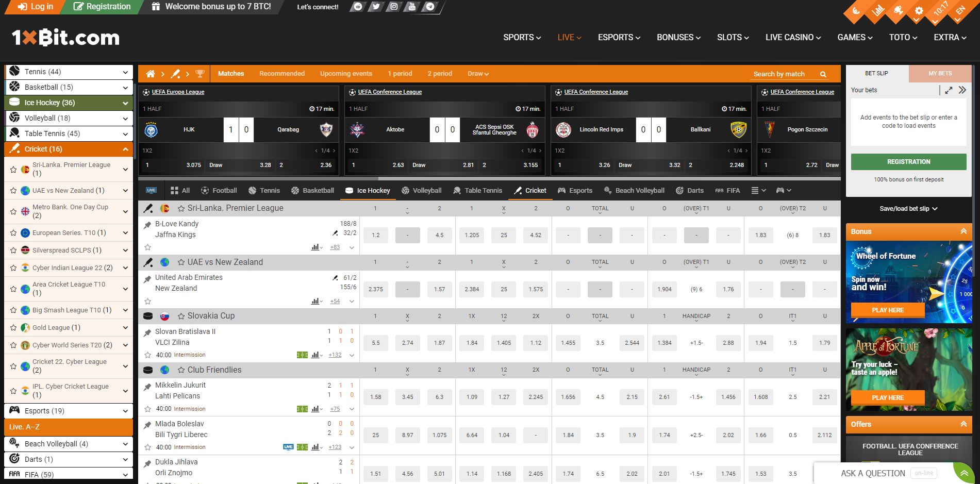Expand +83 more markets for B-Love Kandy
The image size is (980, 484).
335,247
